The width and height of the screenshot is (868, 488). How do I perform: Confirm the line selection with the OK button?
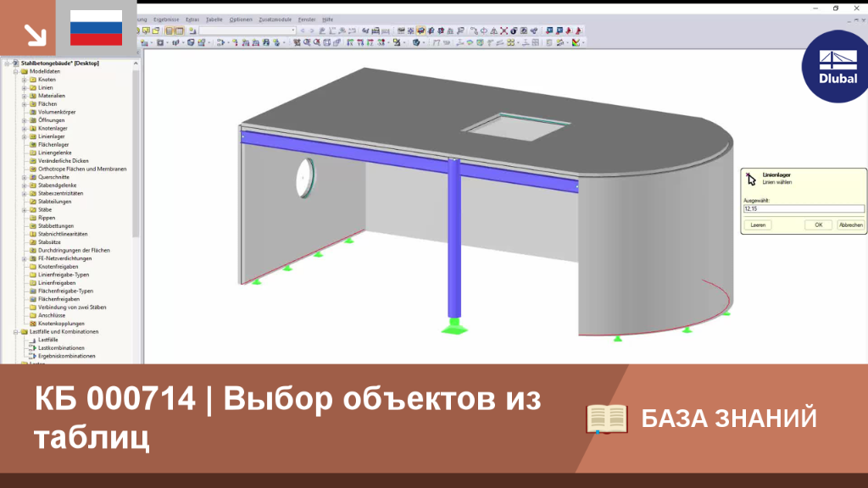[818, 225]
